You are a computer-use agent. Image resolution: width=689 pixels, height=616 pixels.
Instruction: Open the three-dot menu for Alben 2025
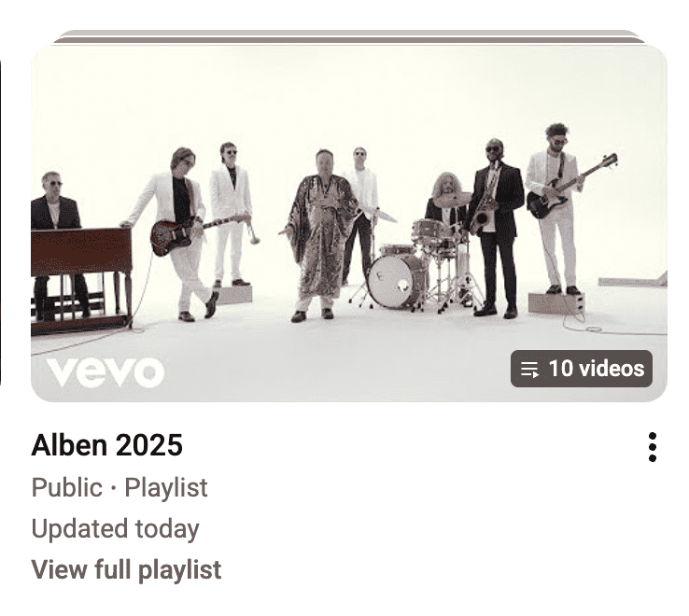click(x=652, y=447)
